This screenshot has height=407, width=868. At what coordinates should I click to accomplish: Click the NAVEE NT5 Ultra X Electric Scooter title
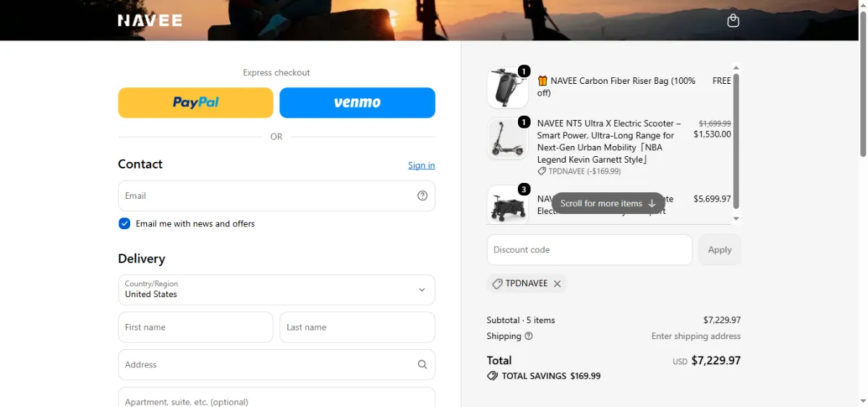tap(609, 141)
